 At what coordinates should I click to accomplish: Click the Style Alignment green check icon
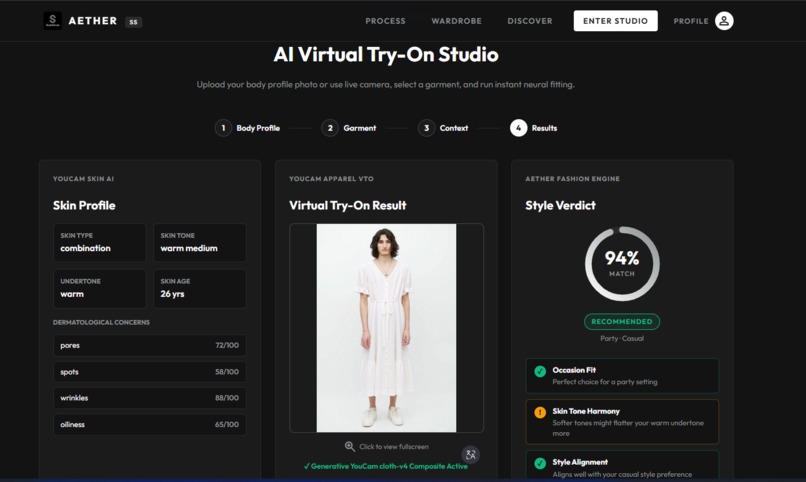pos(540,463)
